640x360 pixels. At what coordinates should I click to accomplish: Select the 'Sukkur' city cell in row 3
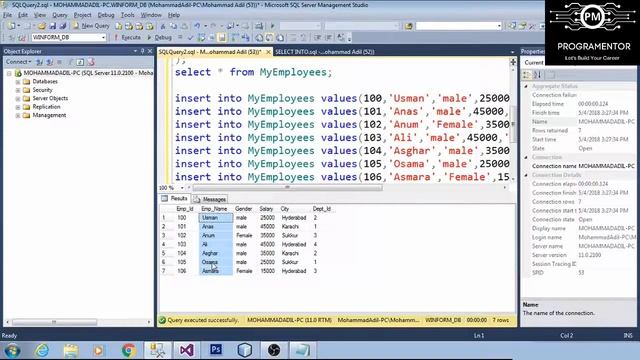pyautogui.click(x=294, y=236)
